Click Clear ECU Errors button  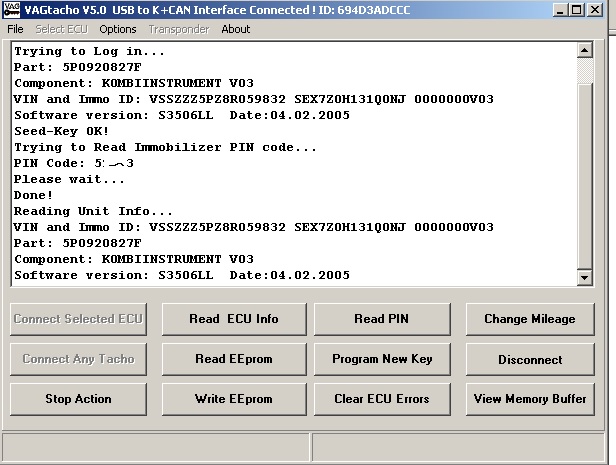point(382,399)
